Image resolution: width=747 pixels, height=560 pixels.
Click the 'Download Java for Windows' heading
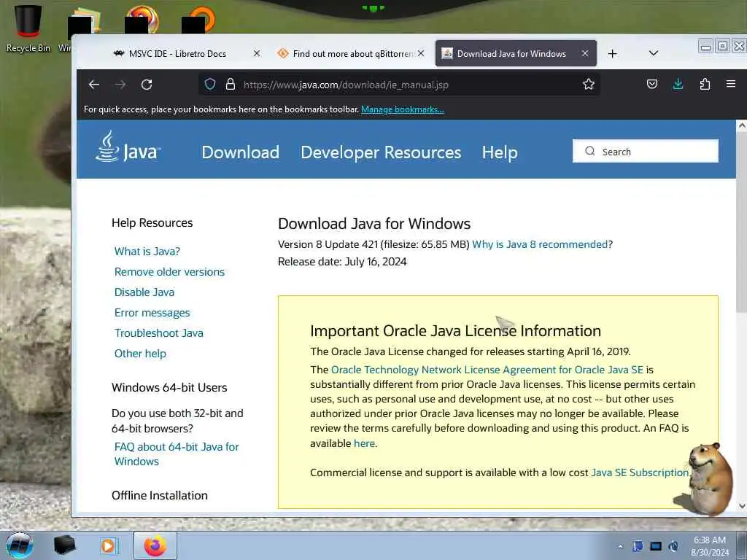tap(374, 224)
